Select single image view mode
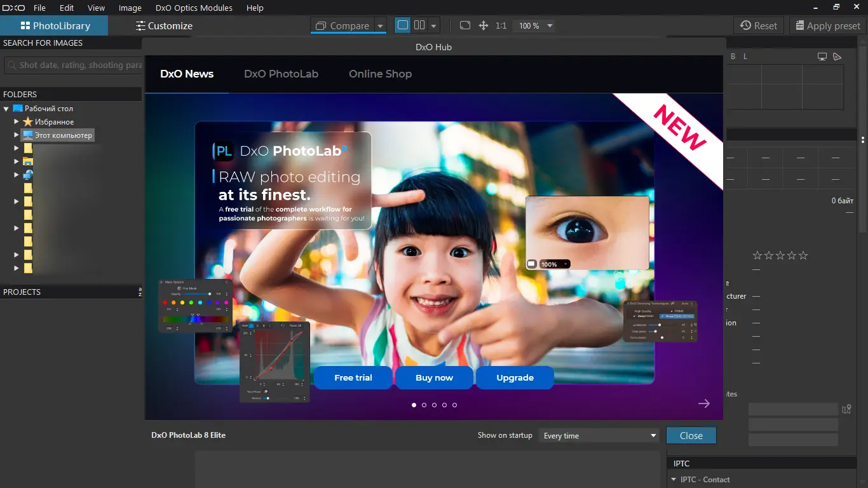The width and height of the screenshot is (868, 488). click(402, 25)
